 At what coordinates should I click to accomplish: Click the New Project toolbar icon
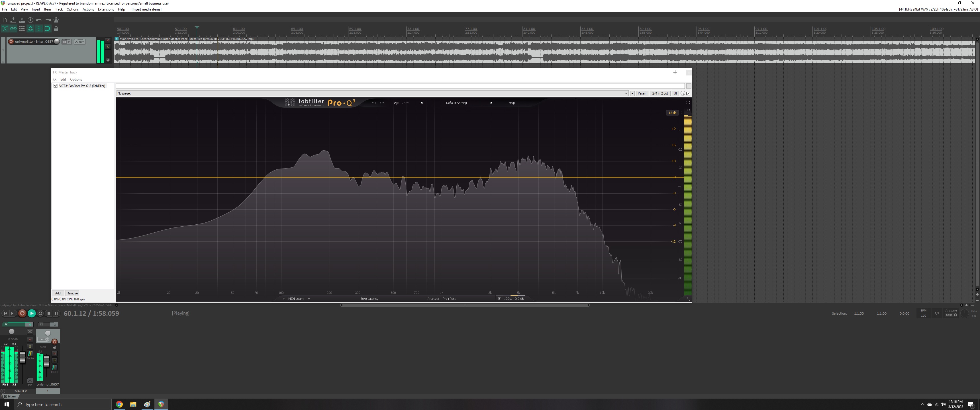pos(5,20)
